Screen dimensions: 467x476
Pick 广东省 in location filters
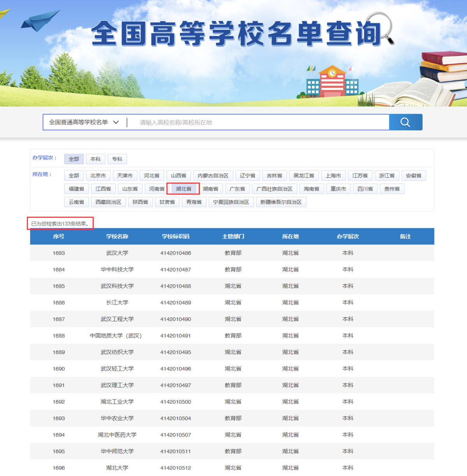point(237,189)
